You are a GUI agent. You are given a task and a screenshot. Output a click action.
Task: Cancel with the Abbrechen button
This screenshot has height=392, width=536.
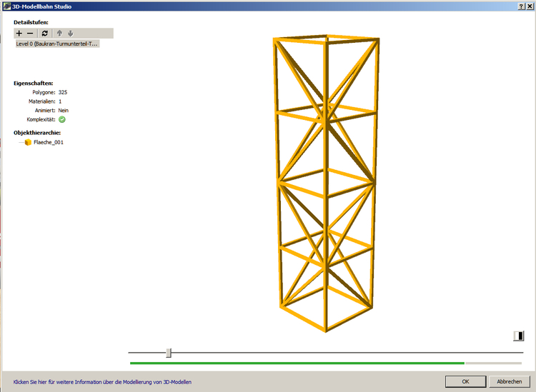[x=510, y=381]
